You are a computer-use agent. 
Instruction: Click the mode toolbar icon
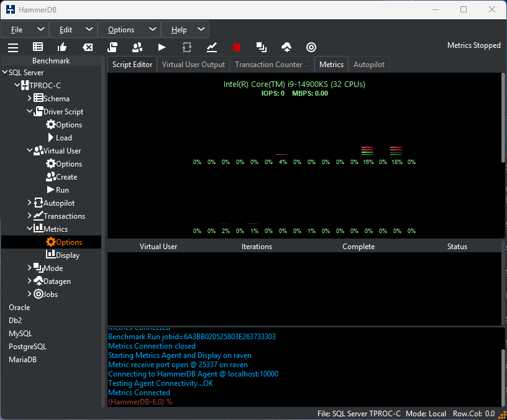[x=261, y=47]
